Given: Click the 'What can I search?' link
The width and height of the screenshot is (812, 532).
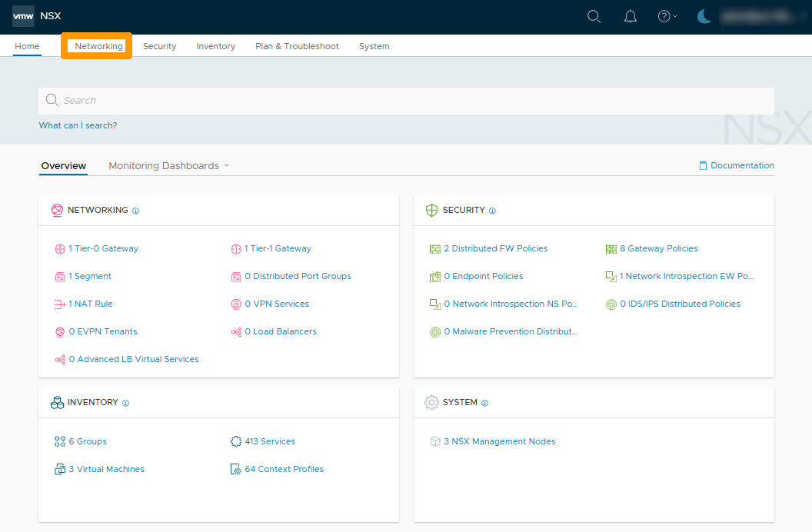Looking at the screenshot, I should (78, 125).
